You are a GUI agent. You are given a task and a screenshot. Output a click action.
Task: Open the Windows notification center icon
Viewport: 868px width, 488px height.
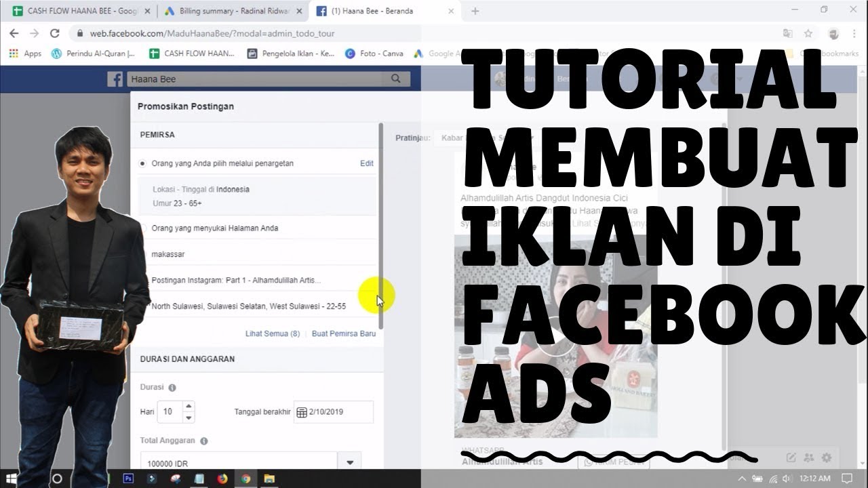[848, 479]
